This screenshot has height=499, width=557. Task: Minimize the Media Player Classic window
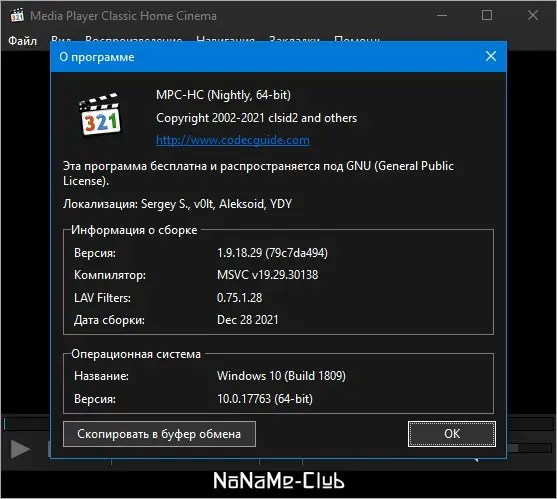442,15
